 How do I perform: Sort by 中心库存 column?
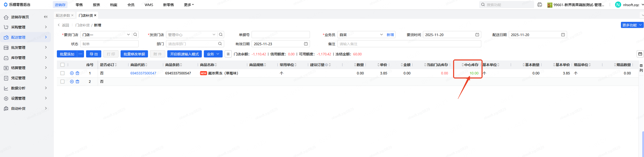tap(463, 65)
